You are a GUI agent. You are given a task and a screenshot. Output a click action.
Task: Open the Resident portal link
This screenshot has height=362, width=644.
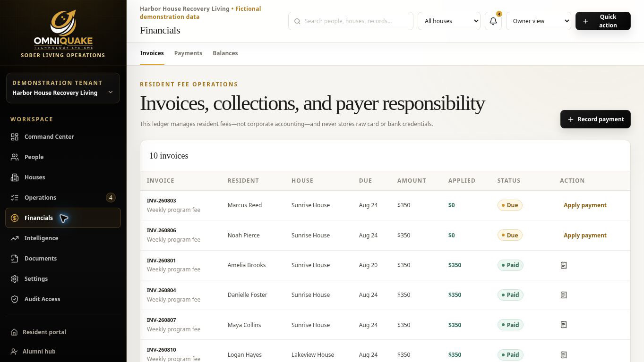(63, 332)
